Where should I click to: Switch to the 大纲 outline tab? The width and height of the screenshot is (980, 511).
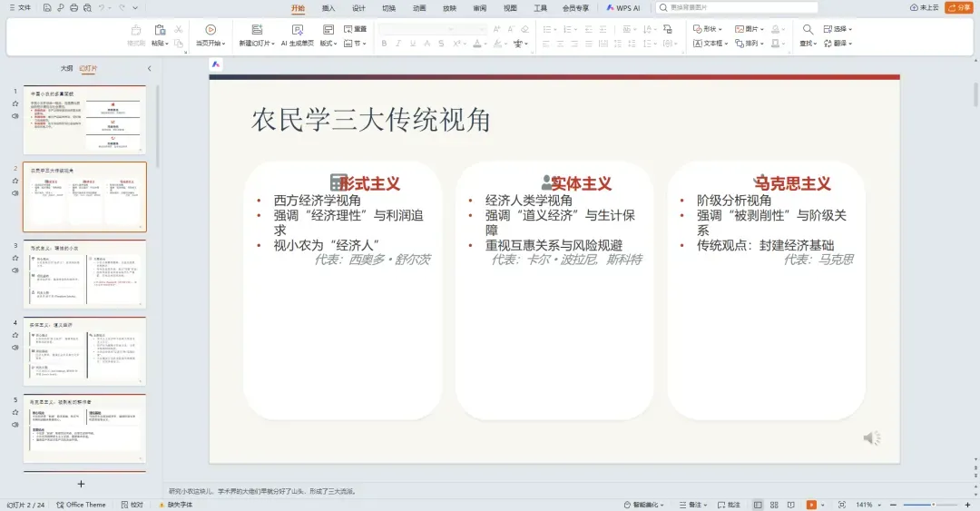click(66, 68)
